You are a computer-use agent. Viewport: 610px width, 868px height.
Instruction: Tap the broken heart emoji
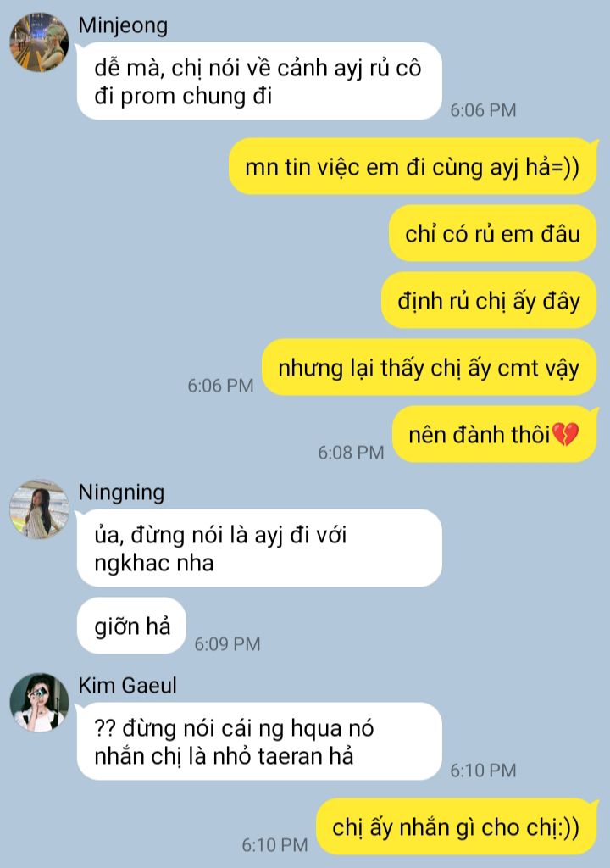pos(565,435)
